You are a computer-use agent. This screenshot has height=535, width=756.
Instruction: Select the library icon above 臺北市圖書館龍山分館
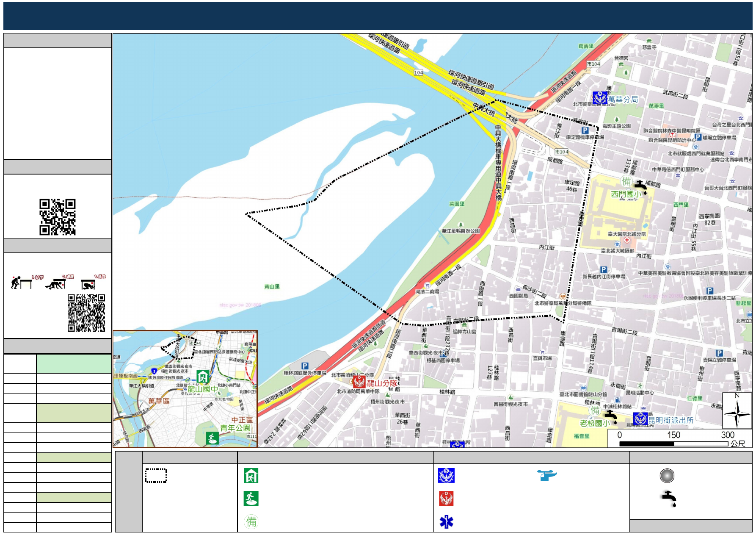pos(584,388)
